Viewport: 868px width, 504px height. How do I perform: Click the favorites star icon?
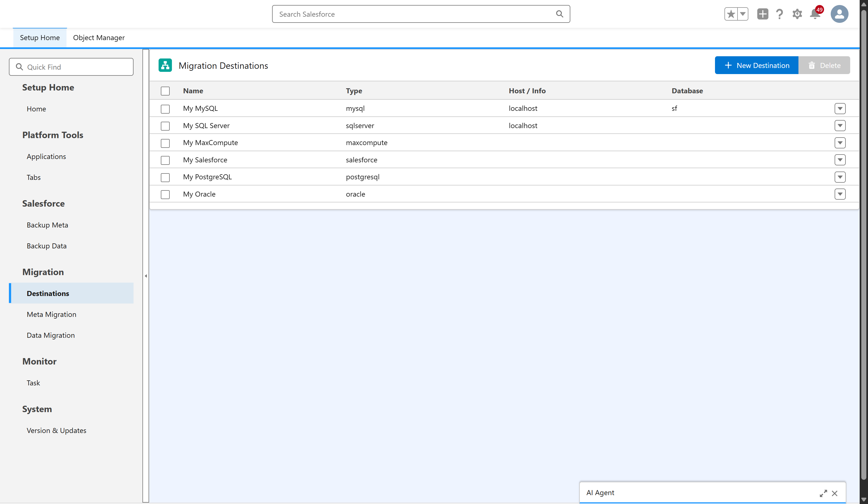[731, 14]
